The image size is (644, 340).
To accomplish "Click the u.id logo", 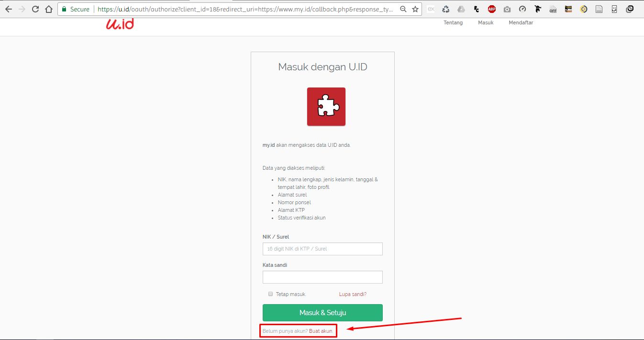I will click(120, 23).
